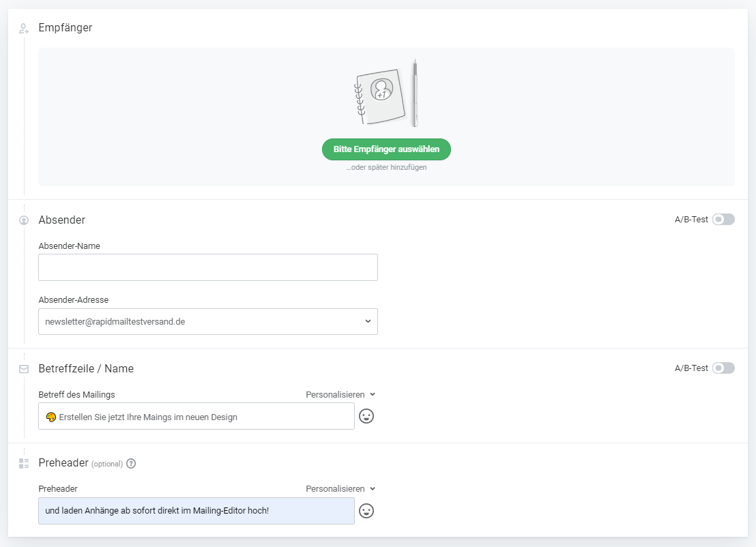Open emoji picker for Betreff des Mailings
This screenshot has width=756, height=547.
point(366,416)
